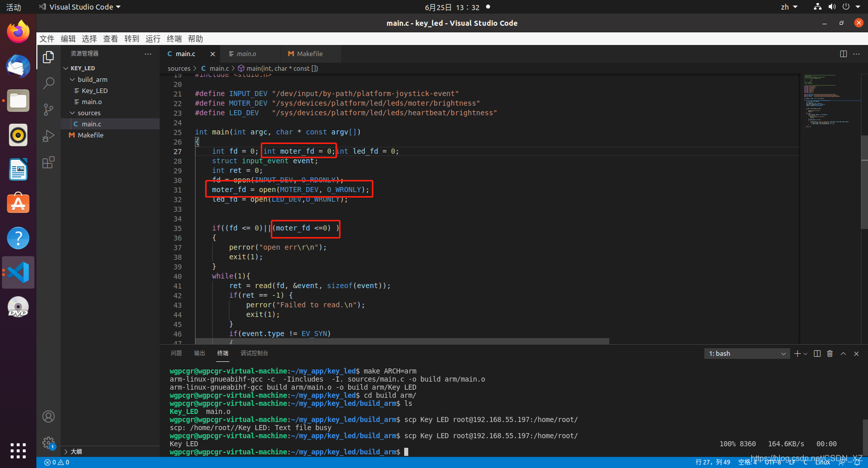Open the 终端 menu
868x468 pixels.
click(x=174, y=39)
